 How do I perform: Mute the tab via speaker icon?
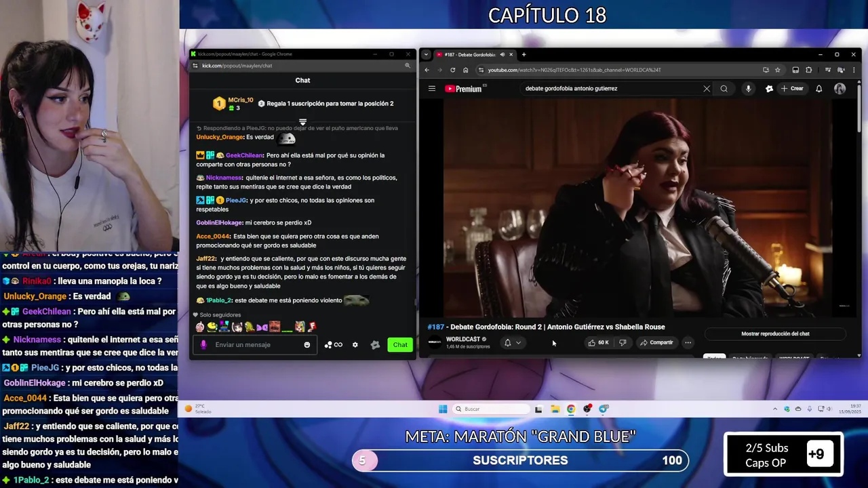[x=502, y=54]
